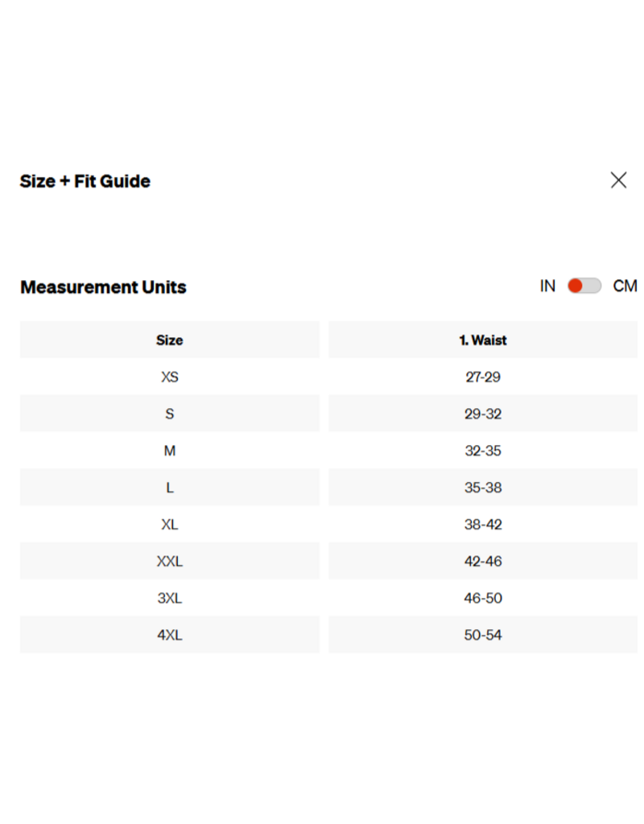The width and height of the screenshot is (644, 824).
Task: Click the 27-29 waist value
Action: (483, 377)
